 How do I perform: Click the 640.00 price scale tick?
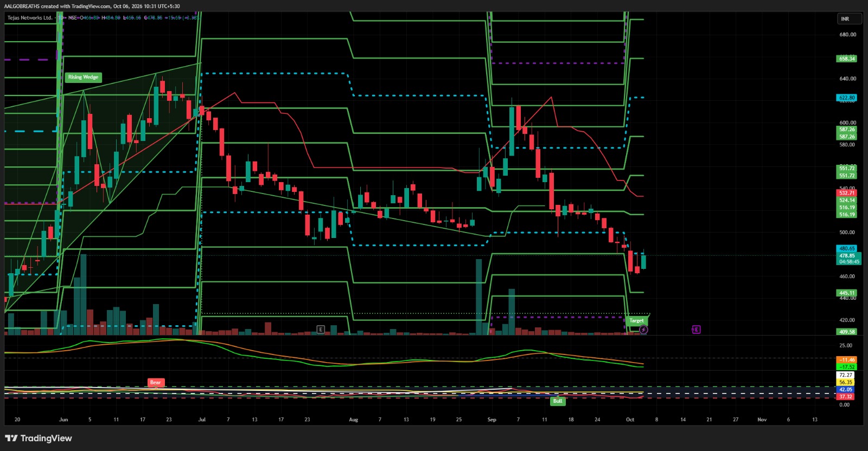point(848,79)
